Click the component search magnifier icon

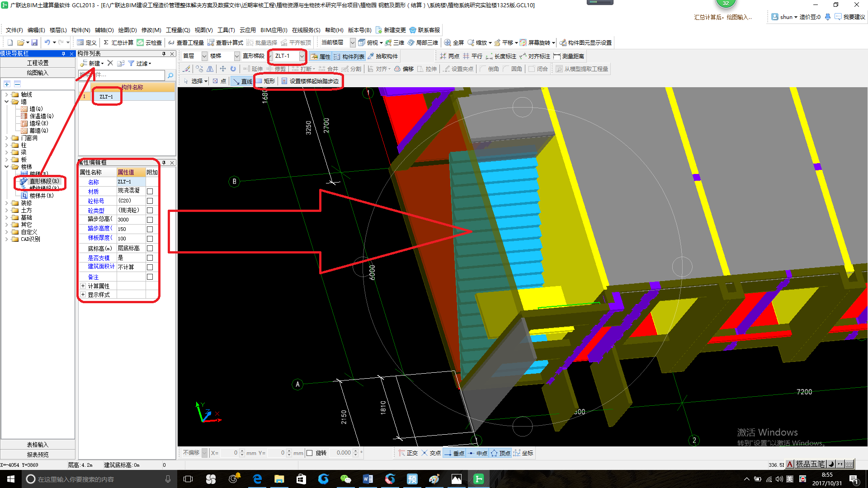pyautogui.click(x=170, y=75)
